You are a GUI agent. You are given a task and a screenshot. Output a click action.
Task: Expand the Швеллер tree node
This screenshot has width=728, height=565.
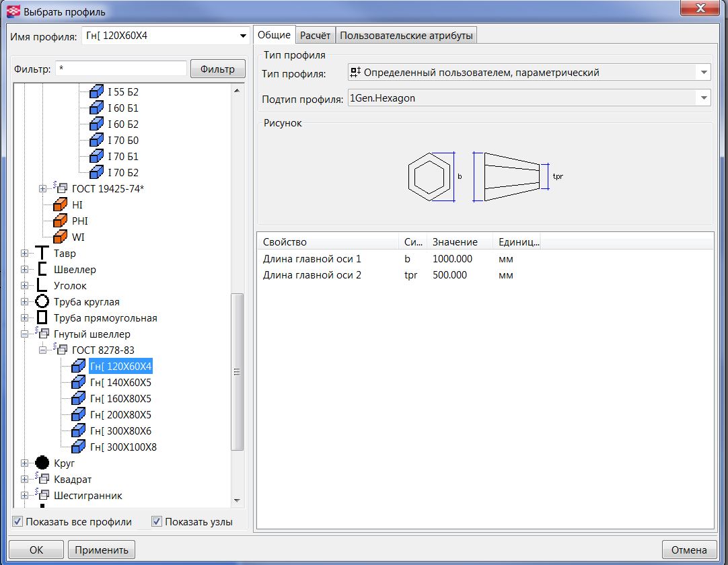point(25,270)
